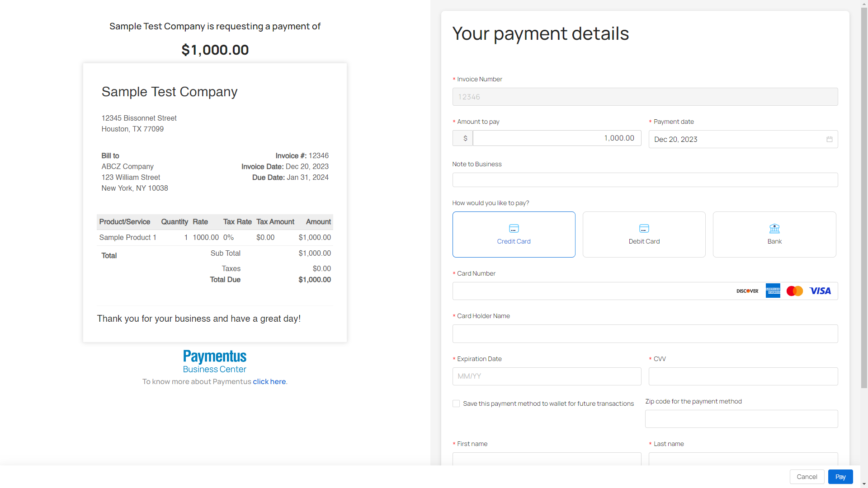Open the Paymentus 'click here' link
The width and height of the screenshot is (868, 488).
269,382
